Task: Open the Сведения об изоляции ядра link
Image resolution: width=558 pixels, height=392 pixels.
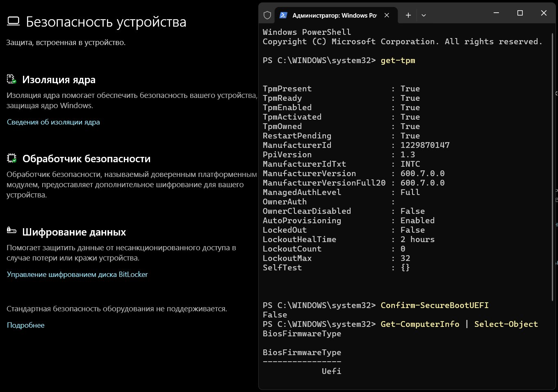Action: [53, 122]
